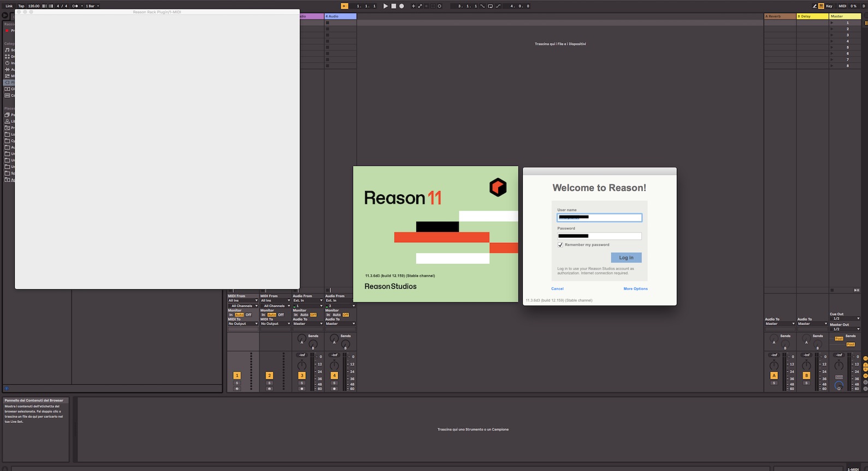Toggle A Reverb return track activator
868x471 pixels.
[774, 375]
